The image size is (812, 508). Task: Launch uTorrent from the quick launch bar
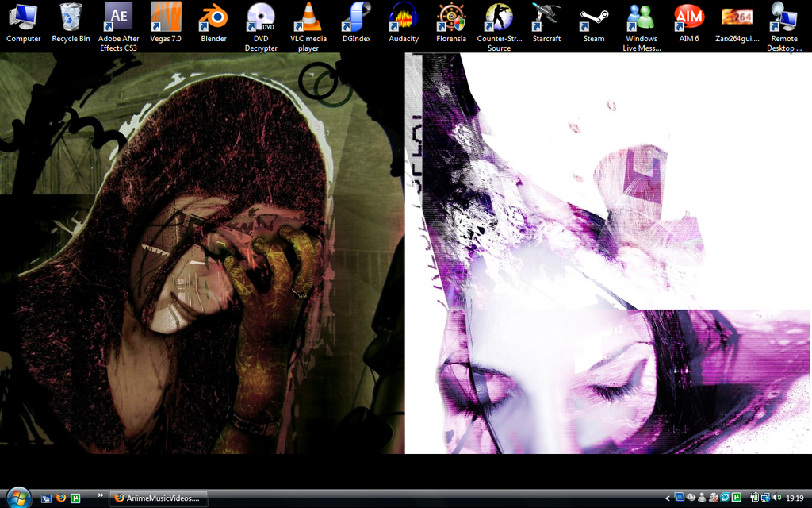pyautogui.click(x=75, y=498)
